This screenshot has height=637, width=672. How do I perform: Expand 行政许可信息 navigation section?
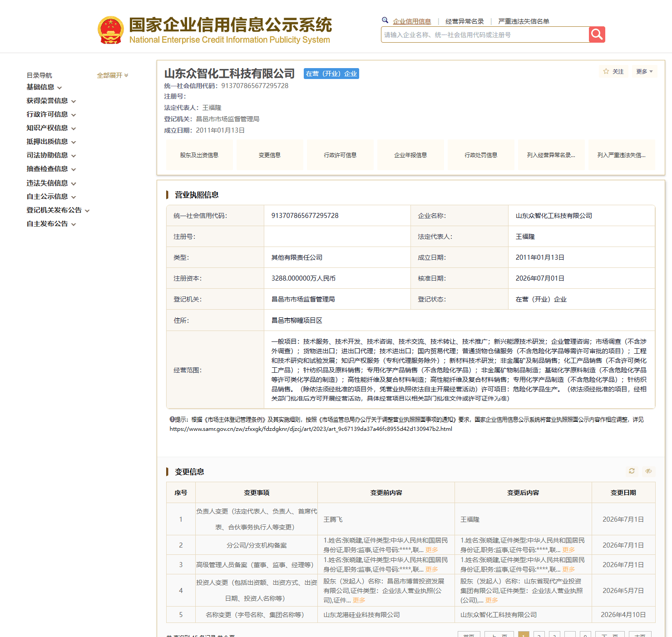(51, 114)
